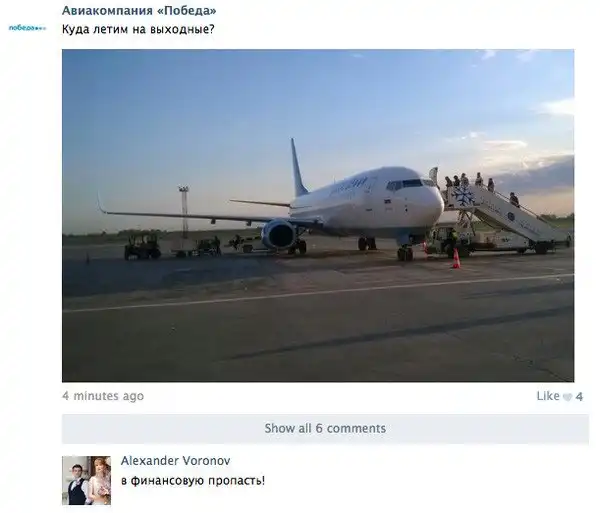View likers via the count 4

point(579,397)
